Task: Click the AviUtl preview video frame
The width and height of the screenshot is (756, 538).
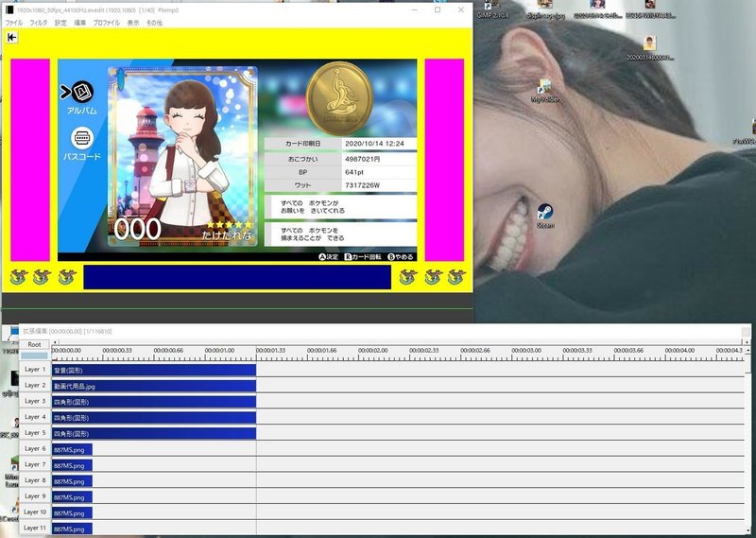Action: 237,160
